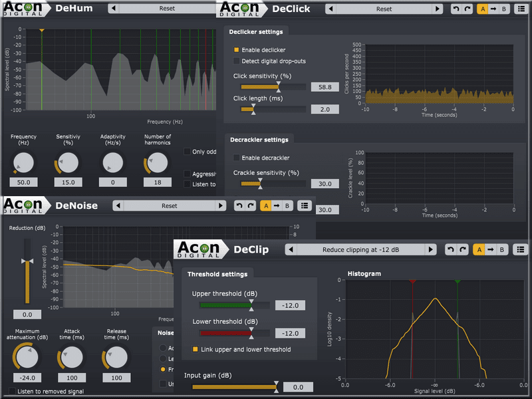
Task: Open the DeClip plugin menu list icon
Action: pyautogui.click(x=521, y=250)
